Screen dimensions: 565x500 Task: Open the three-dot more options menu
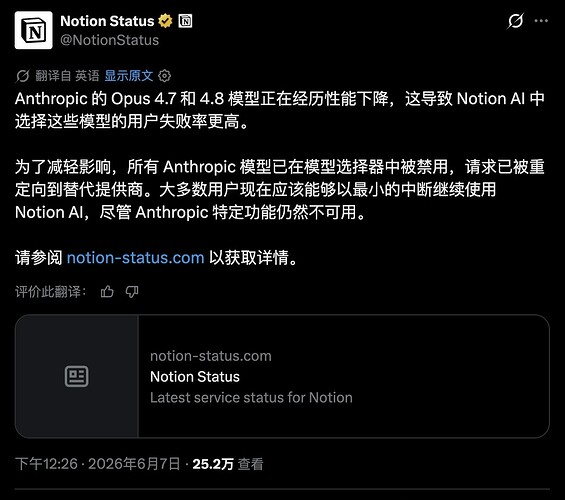541,21
